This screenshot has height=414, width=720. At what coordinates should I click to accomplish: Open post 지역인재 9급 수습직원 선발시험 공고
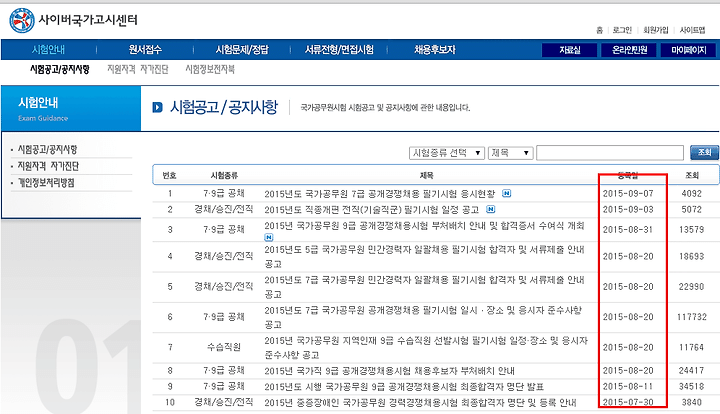click(x=426, y=347)
